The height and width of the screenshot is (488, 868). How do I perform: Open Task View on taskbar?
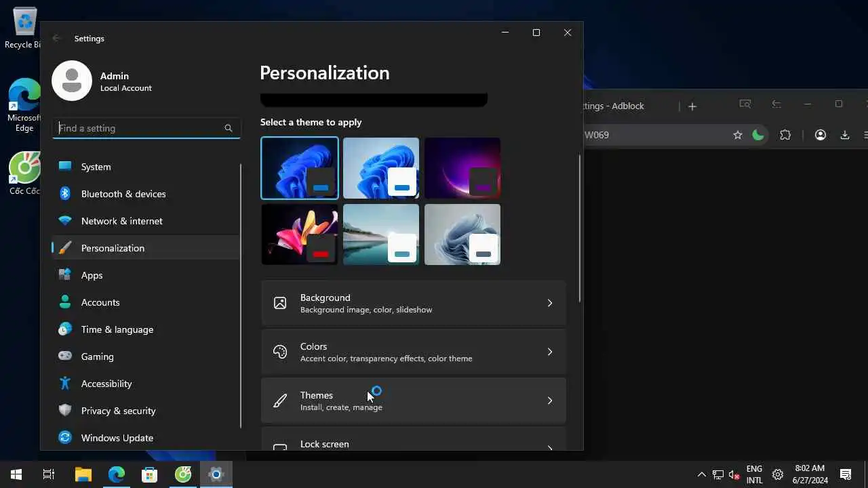point(49,474)
